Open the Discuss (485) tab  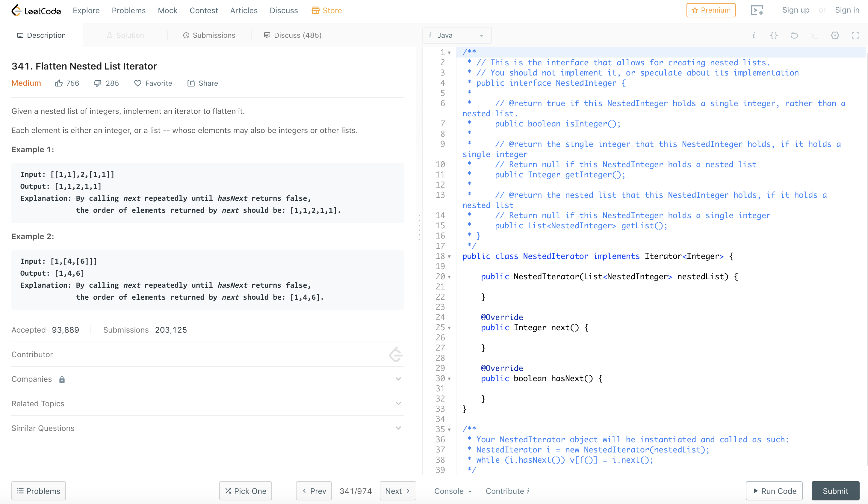coord(293,35)
